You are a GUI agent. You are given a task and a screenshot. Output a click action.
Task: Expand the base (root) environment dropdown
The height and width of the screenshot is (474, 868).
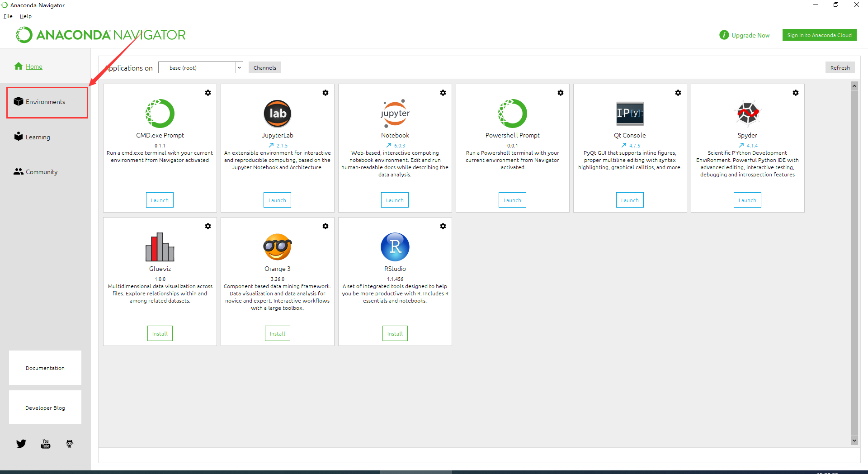[239, 68]
